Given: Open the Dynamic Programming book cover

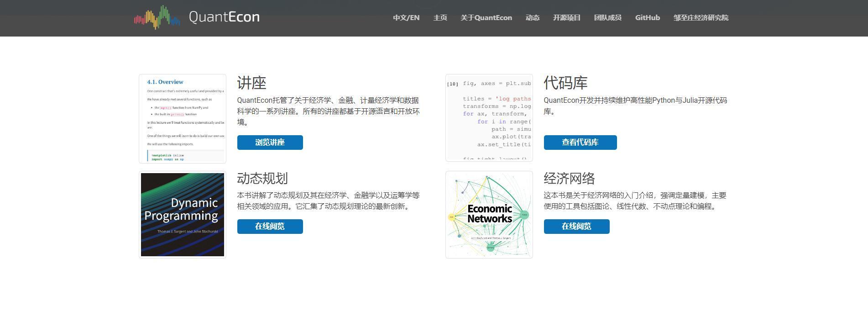Looking at the screenshot, I should pyautogui.click(x=183, y=215).
